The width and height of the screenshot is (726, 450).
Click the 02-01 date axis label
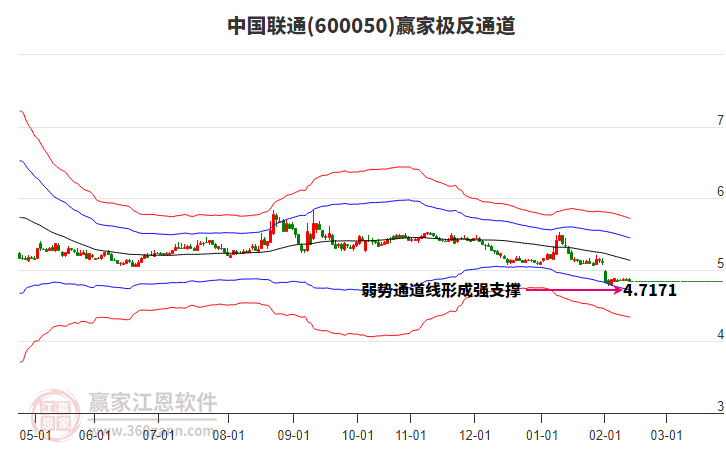point(604,435)
